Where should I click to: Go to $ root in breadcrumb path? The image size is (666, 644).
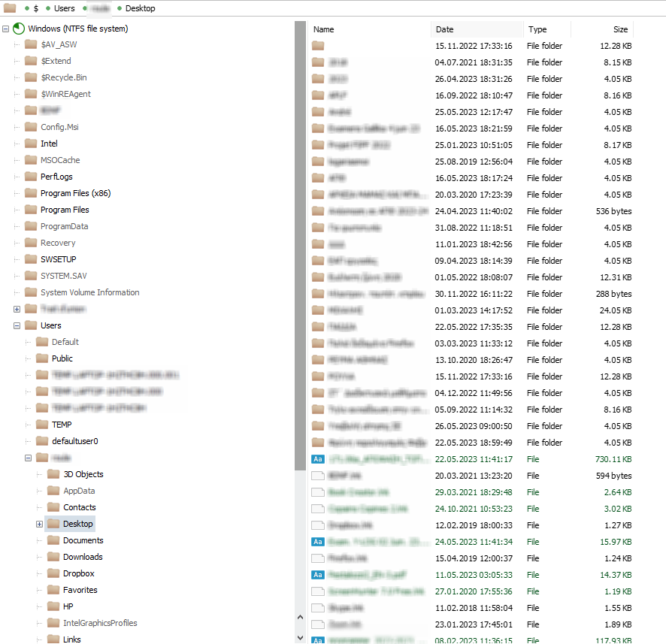36,8
